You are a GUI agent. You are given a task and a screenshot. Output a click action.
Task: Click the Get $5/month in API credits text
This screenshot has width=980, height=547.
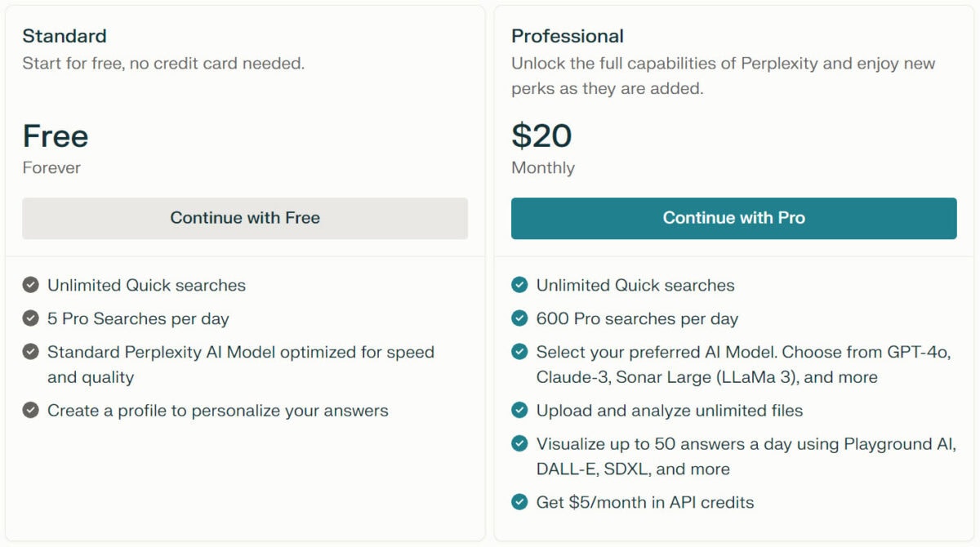[x=645, y=502]
